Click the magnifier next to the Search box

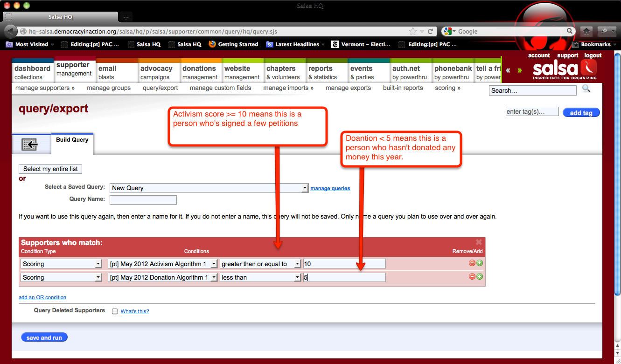pos(586,89)
